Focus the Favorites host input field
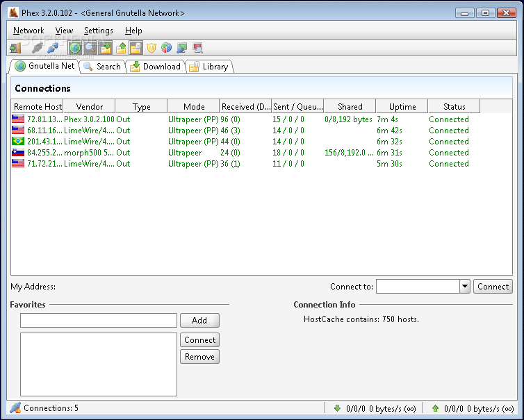The height and width of the screenshot is (420, 524). (x=99, y=321)
